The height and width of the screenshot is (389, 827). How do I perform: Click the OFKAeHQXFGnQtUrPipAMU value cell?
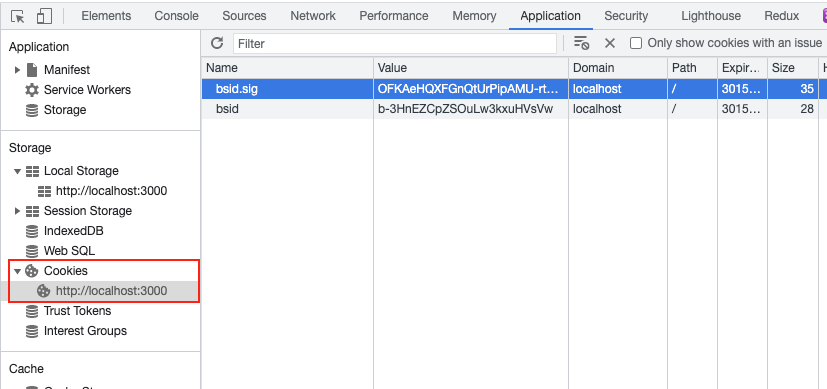click(x=471, y=89)
